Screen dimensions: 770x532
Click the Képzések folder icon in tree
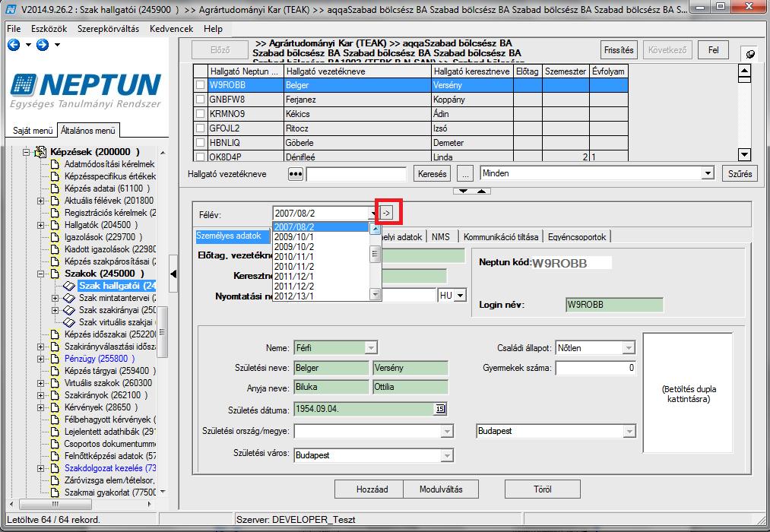[40, 152]
